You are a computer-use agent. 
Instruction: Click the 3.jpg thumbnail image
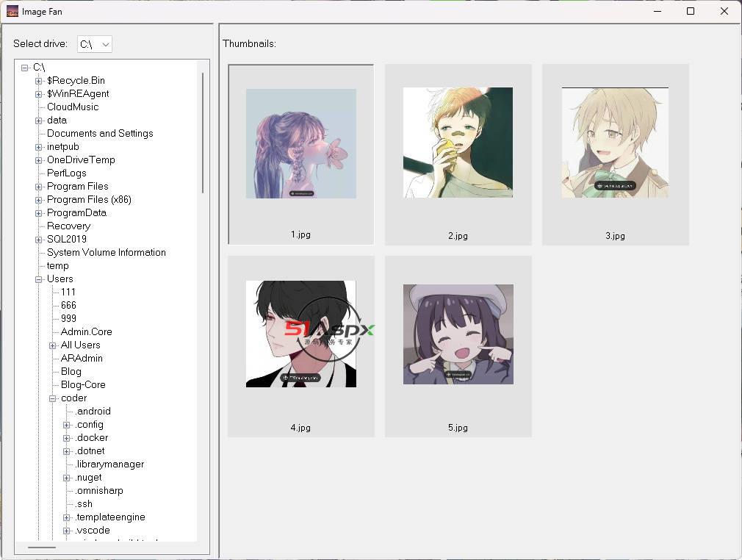[615, 143]
